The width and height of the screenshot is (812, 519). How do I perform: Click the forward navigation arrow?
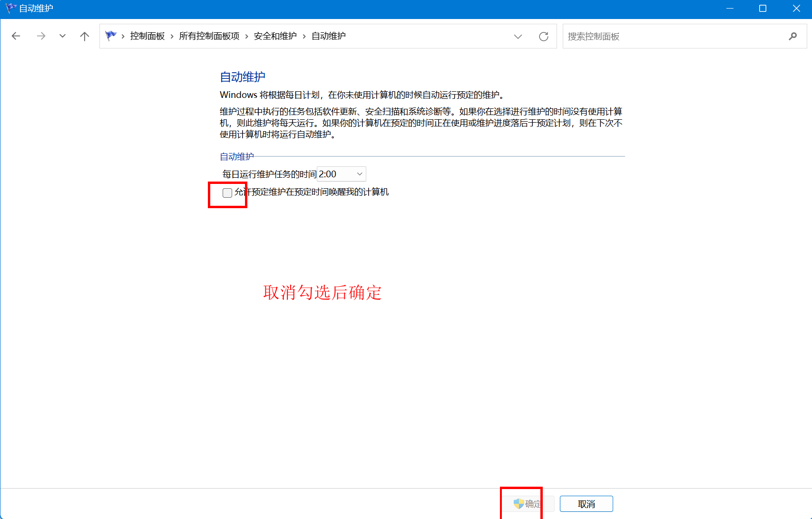(x=41, y=36)
